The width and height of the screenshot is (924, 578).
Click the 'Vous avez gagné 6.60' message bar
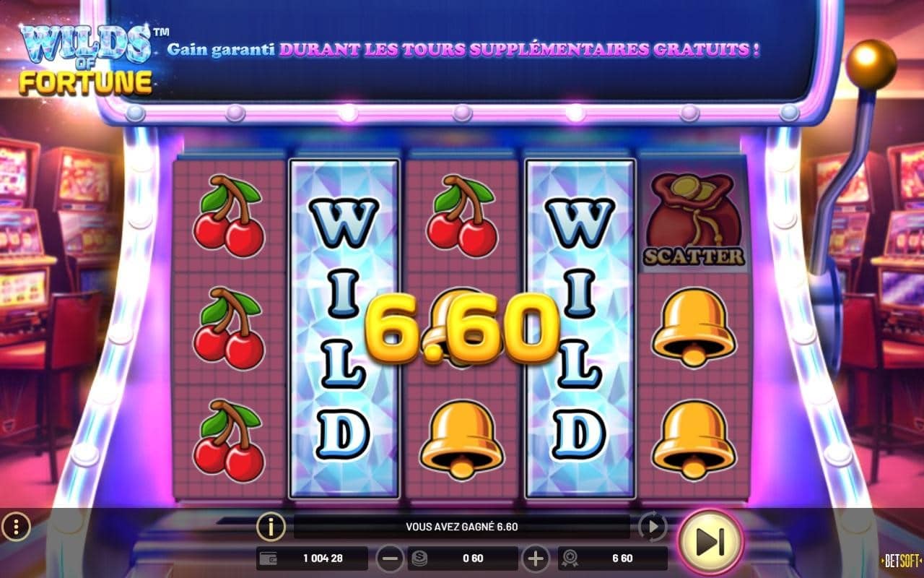[462, 527]
